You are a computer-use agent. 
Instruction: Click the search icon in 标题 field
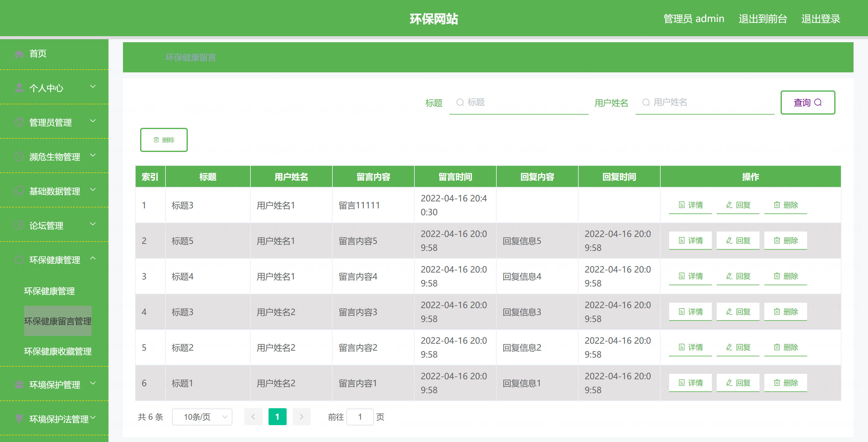[x=460, y=102]
